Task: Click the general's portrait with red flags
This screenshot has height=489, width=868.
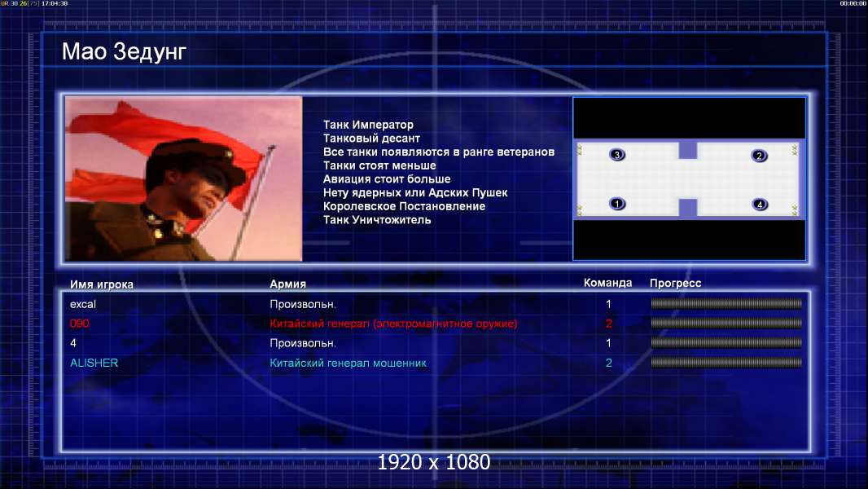Action: (183, 178)
